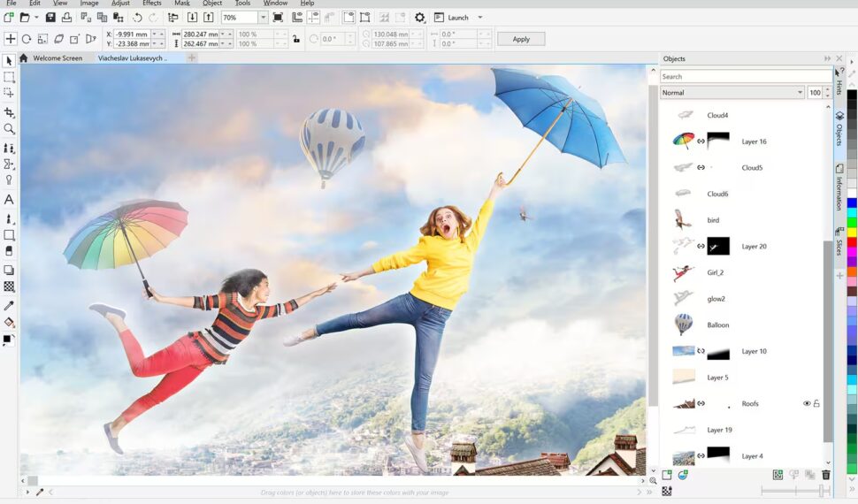Click the Apply button
This screenshot has height=504, width=858.
[x=521, y=39]
